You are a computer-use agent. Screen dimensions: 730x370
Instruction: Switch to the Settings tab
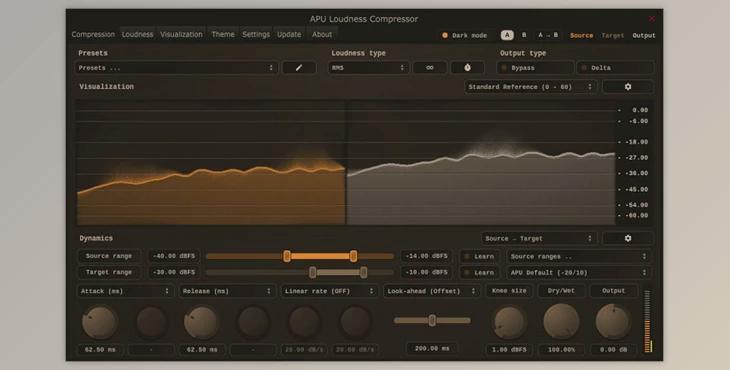256,34
